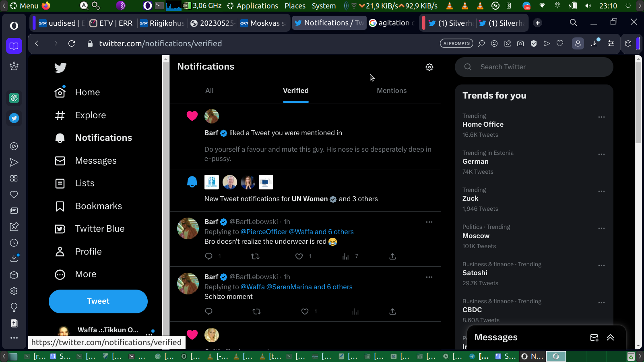Expand the Messages drawer with the chevron

click(x=611, y=337)
